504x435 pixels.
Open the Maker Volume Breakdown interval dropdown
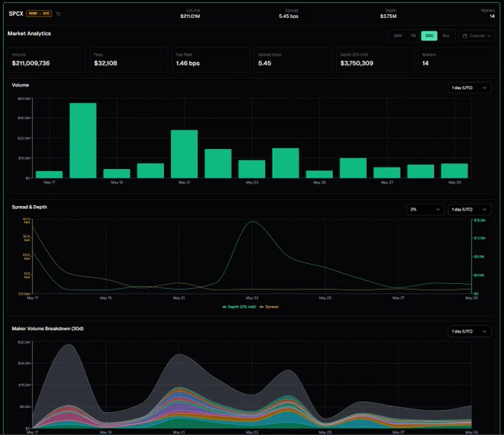tap(469, 331)
